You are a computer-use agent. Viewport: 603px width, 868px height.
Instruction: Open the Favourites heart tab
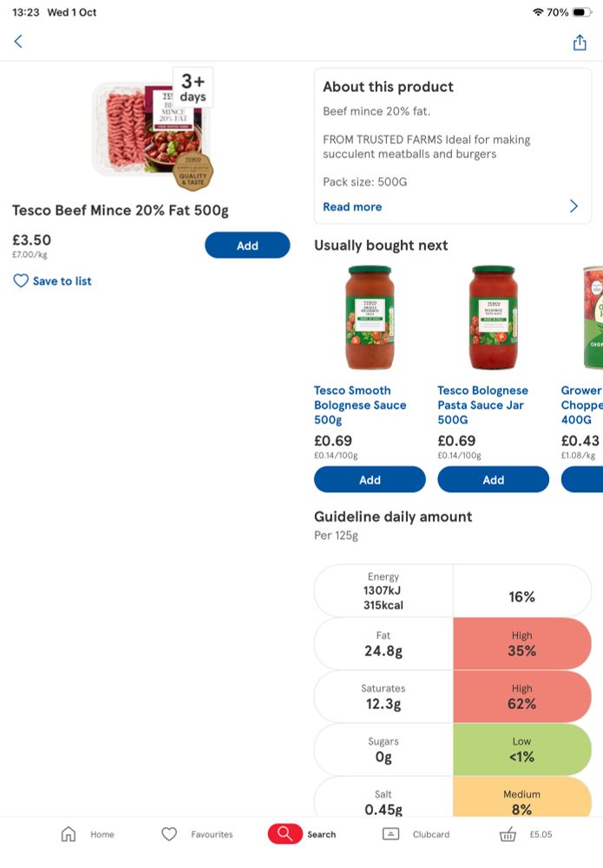coord(169,834)
